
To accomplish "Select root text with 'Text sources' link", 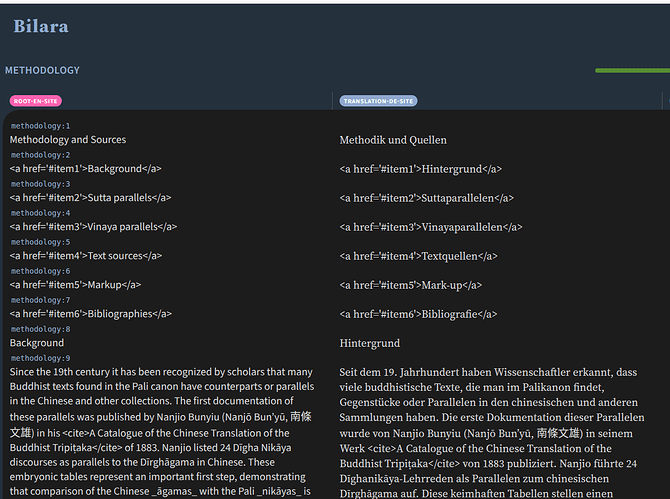I will coord(86,256).
